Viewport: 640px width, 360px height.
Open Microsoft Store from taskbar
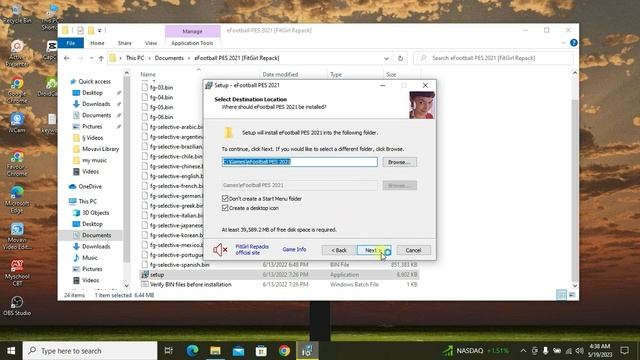[261, 351]
